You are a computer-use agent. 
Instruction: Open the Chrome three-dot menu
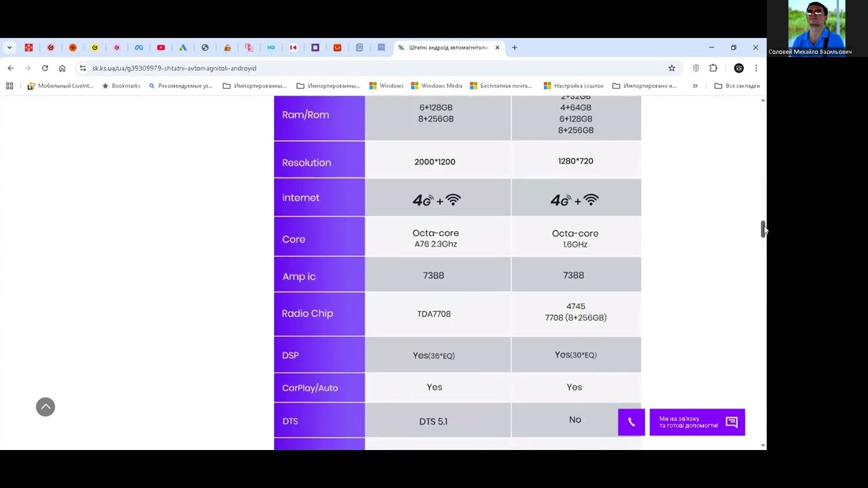[756, 68]
